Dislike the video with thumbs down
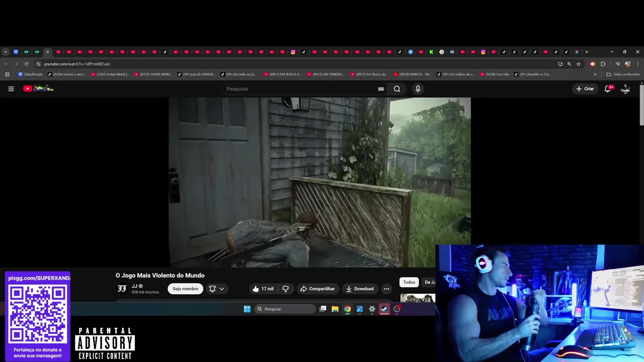The image size is (644, 362). click(285, 289)
